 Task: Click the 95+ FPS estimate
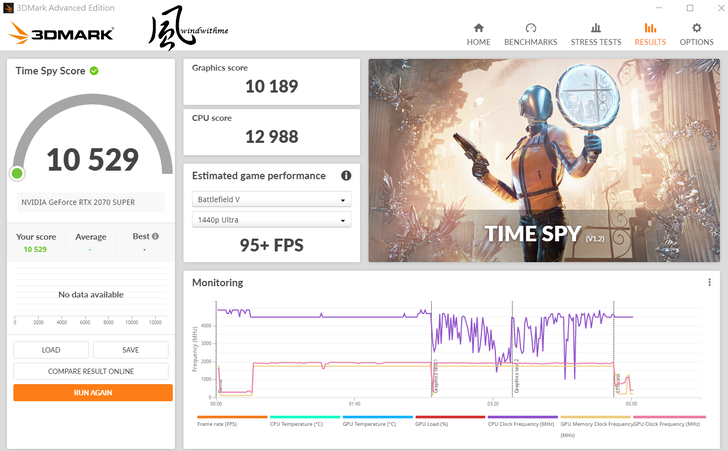[272, 245]
